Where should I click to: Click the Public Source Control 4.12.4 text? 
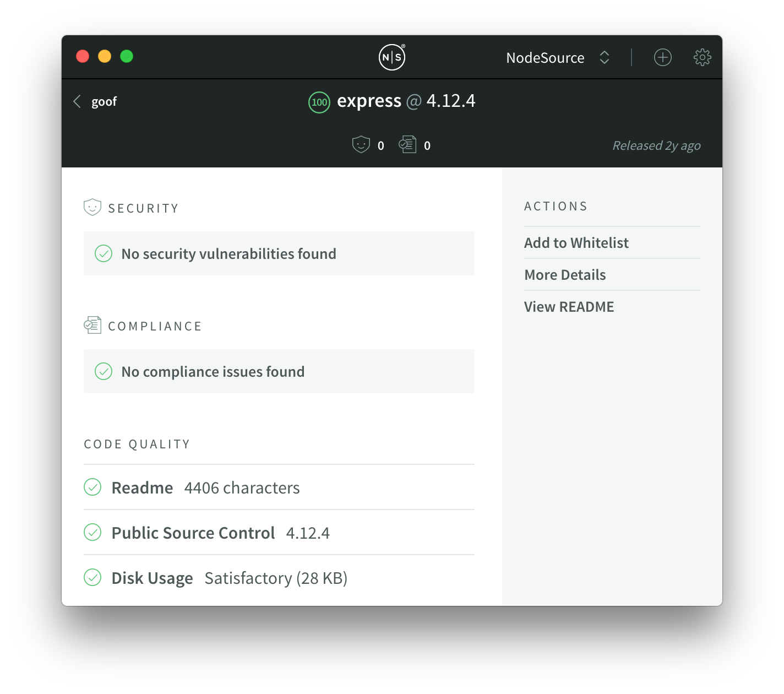[x=221, y=533]
